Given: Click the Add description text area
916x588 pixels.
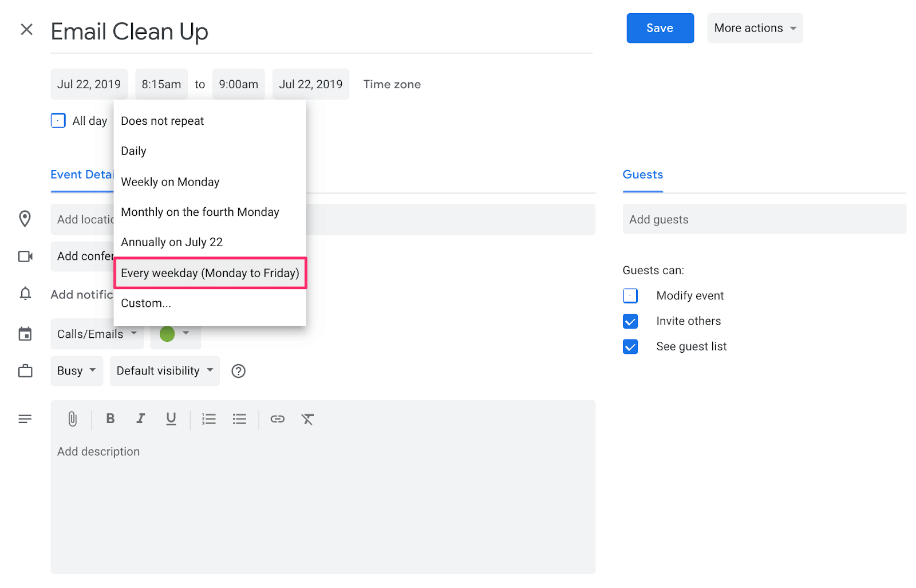Looking at the screenshot, I should 323,504.
